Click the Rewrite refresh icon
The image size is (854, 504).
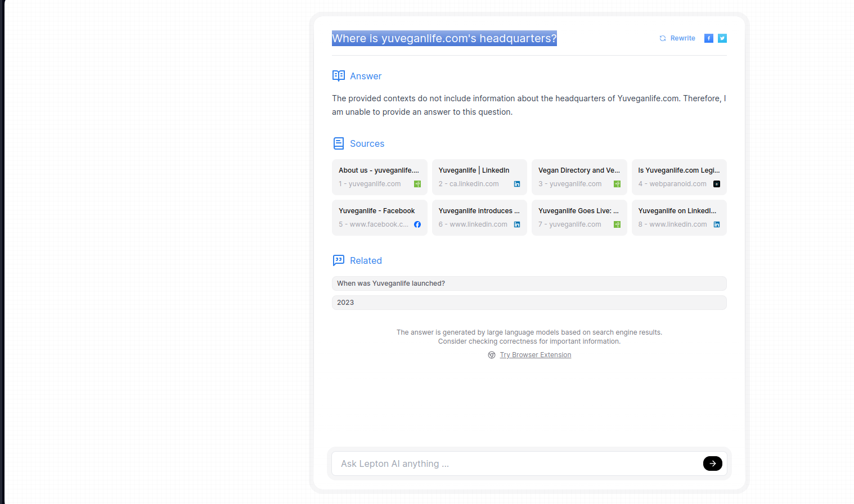click(663, 38)
